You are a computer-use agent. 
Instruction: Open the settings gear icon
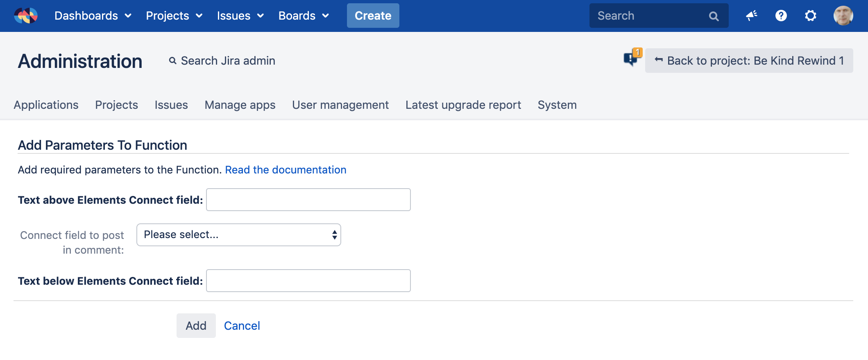coord(810,16)
